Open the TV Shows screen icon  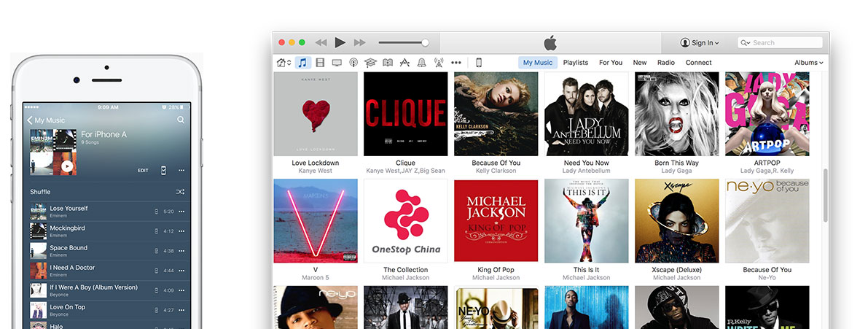click(337, 63)
